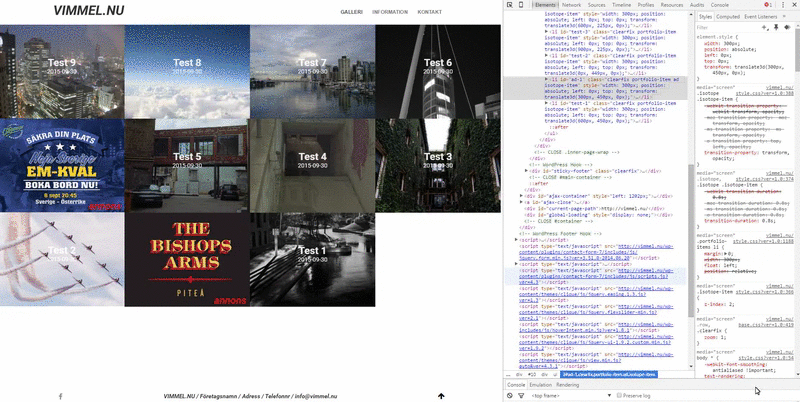Screen dimensions: 800x402
Task: Open the Test 5 gallery thumbnail
Action: [x=187, y=165]
